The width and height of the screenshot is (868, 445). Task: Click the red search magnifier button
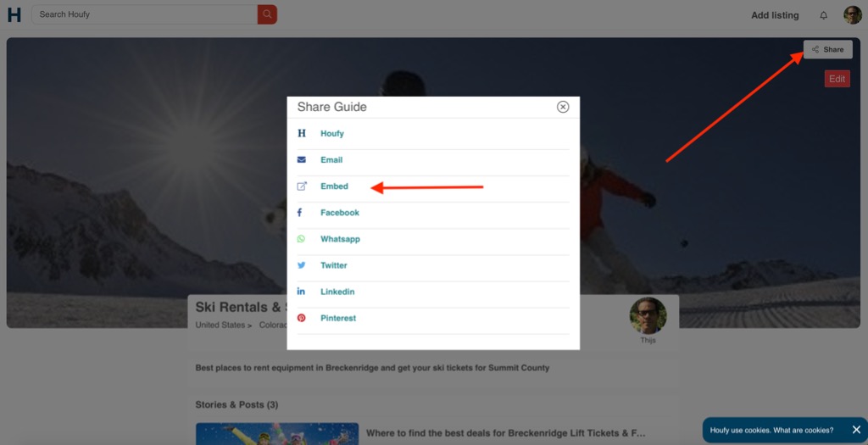[x=267, y=14]
